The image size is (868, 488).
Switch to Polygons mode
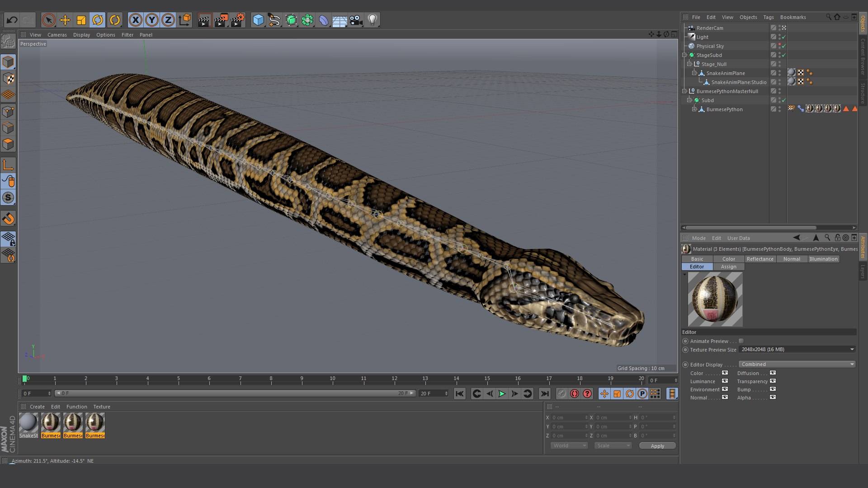(8, 144)
